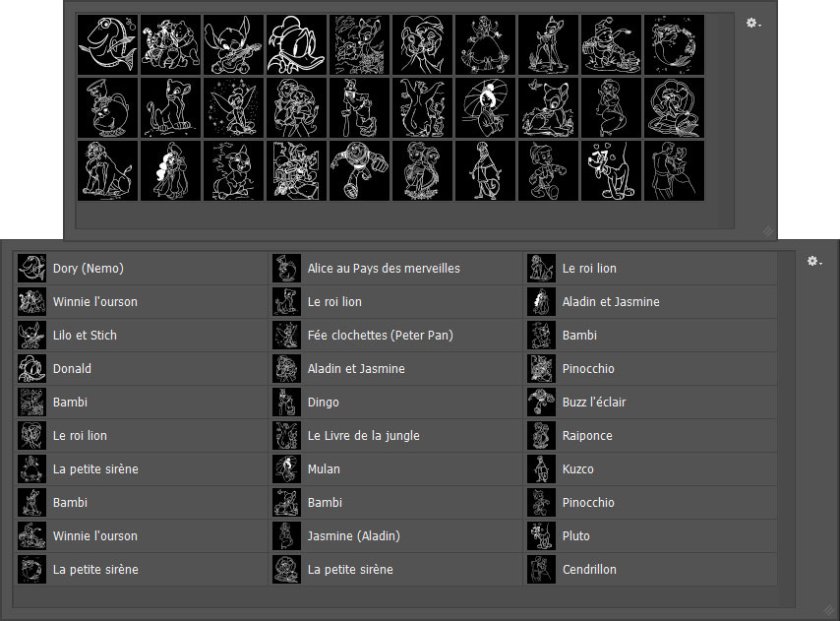
Task: Open the top thumbnail panel's gear menu
Action: point(753,23)
